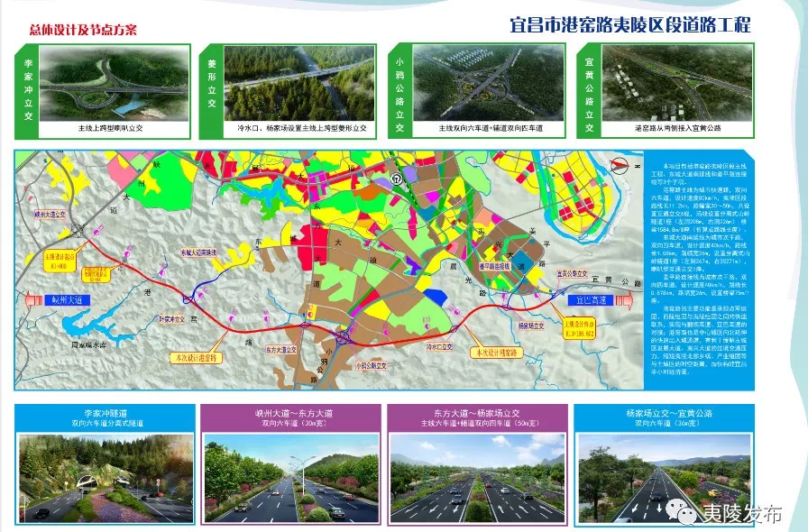Screen dimensions: 808x532
Task: Click the red heading 总体设计及节点方案
Action: point(83,30)
